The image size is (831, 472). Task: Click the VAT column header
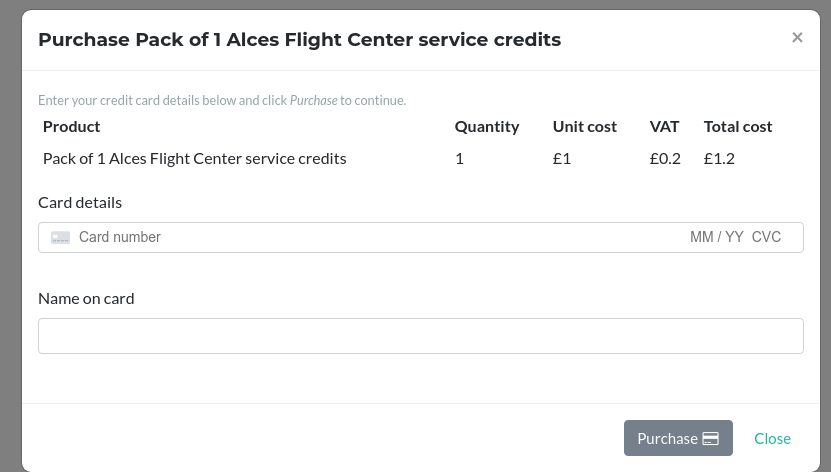(664, 127)
